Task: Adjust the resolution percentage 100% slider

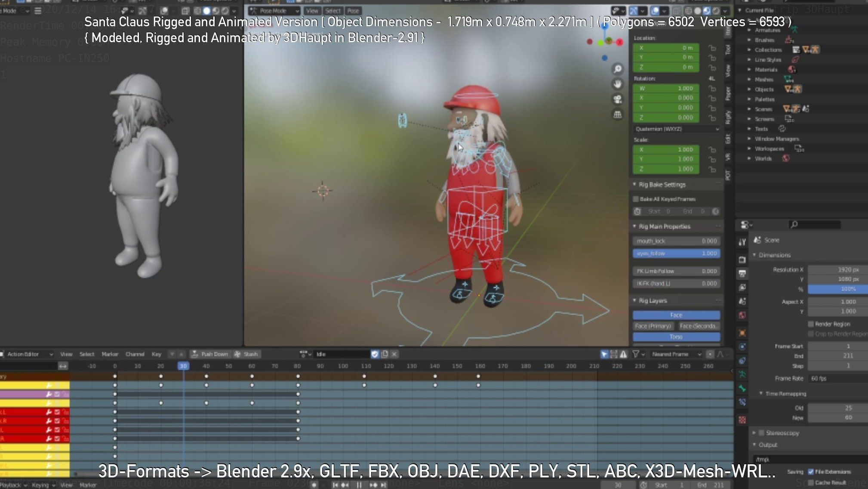Action: [838, 289]
